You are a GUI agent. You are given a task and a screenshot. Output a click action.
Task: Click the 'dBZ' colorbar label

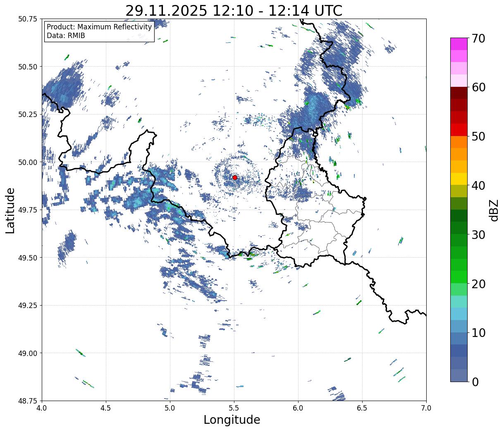coord(494,210)
